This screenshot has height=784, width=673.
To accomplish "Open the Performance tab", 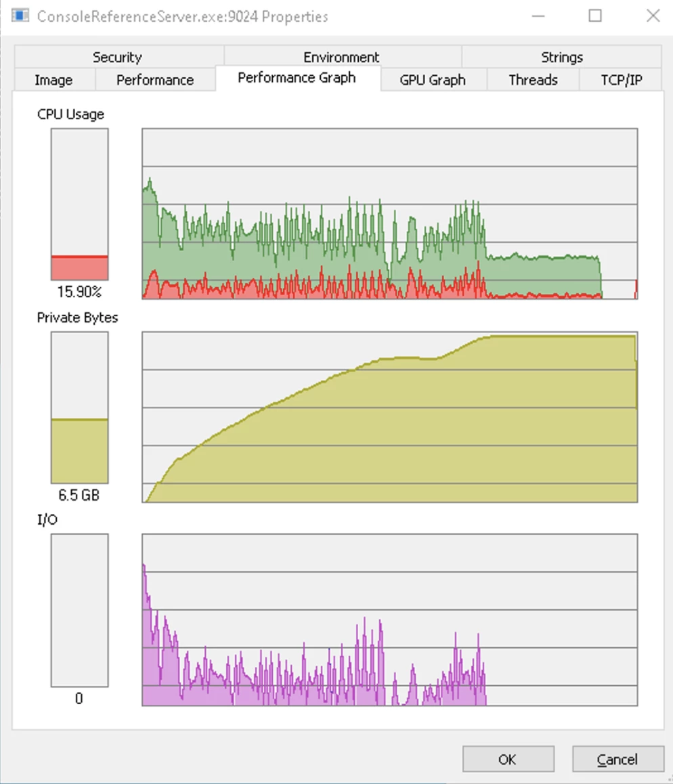I will click(155, 80).
